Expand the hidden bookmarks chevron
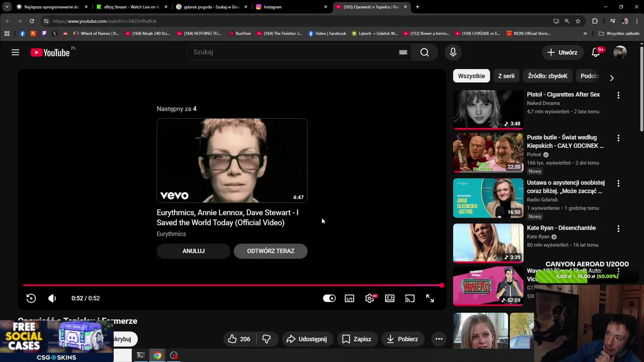The height and width of the screenshot is (362, 644). click(585, 34)
